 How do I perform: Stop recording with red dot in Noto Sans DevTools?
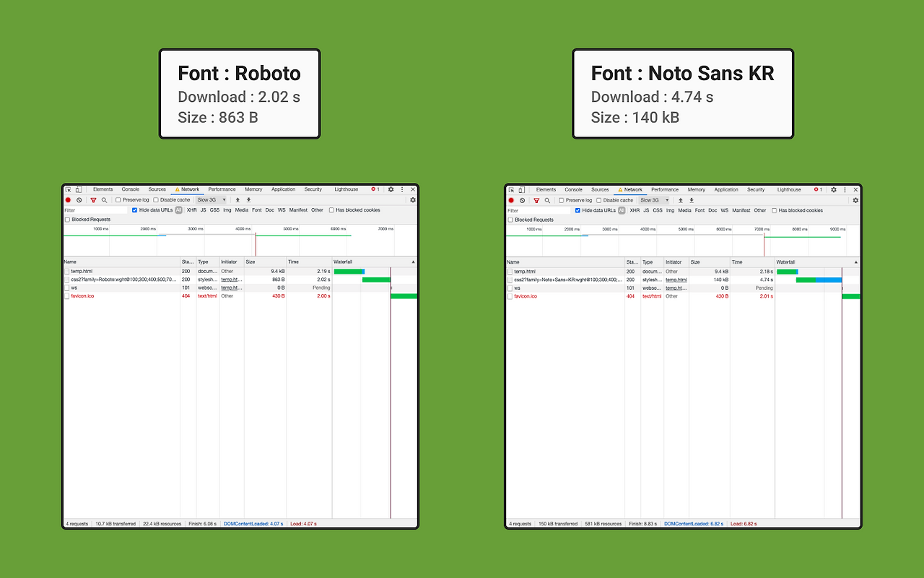pos(511,200)
